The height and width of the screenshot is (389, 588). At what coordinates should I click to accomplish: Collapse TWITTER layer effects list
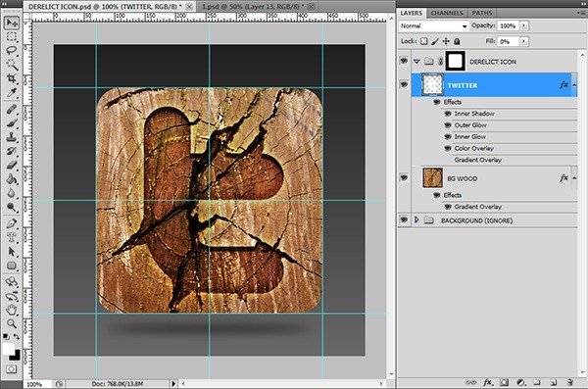[x=574, y=85]
